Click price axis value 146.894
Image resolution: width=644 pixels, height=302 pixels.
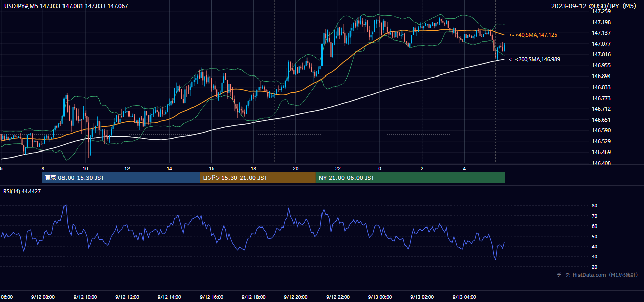click(x=601, y=76)
